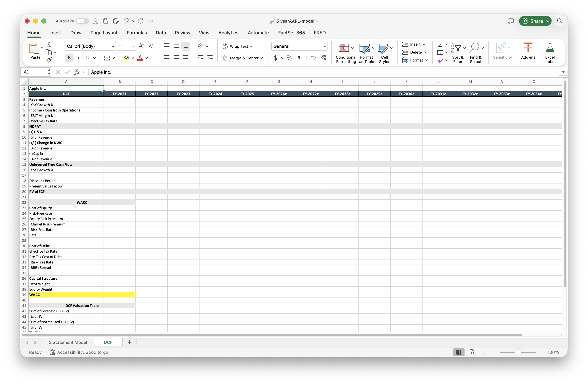Expand the formula bar chevron

point(563,72)
